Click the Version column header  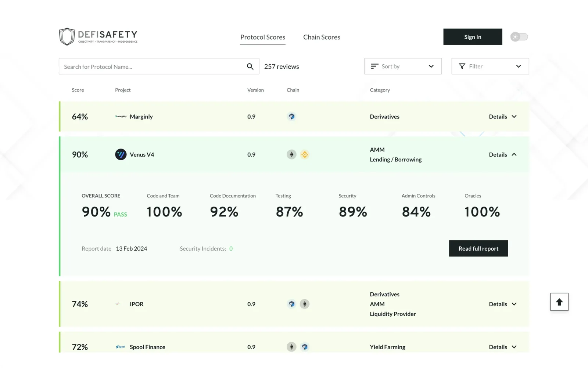point(255,90)
